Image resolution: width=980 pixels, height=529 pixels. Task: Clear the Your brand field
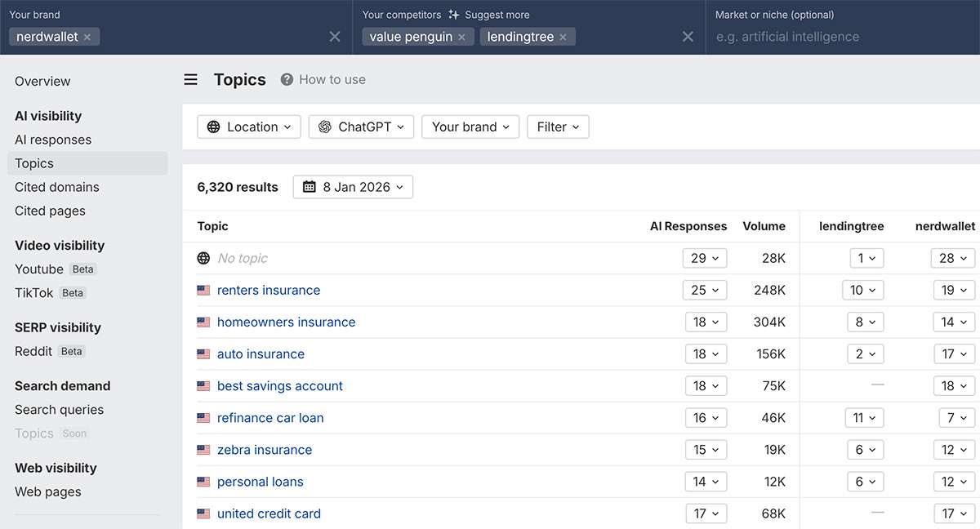click(335, 37)
